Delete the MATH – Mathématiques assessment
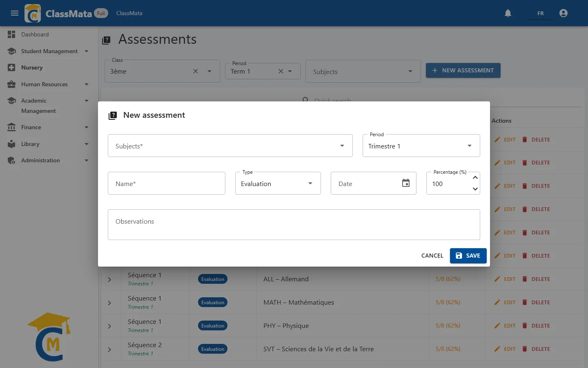The image size is (588, 368). click(536, 302)
